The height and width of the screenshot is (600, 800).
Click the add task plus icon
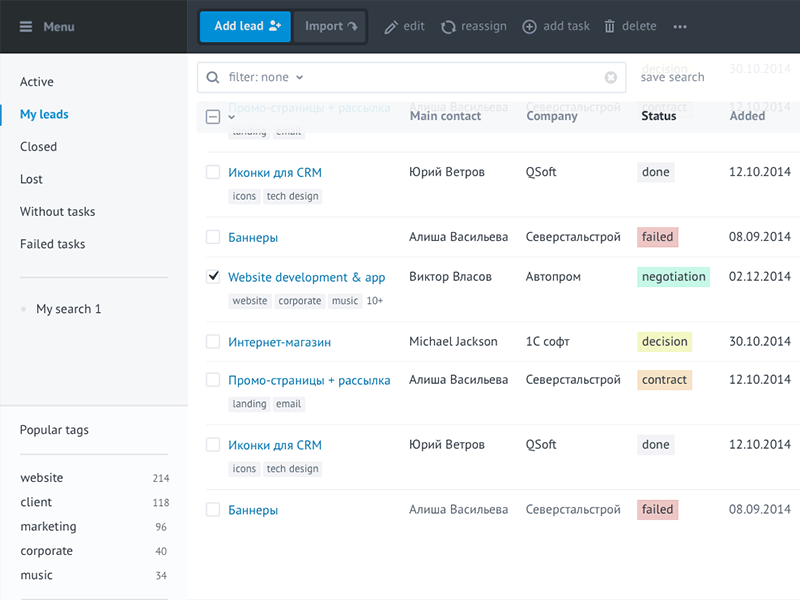[x=529, y=27]
